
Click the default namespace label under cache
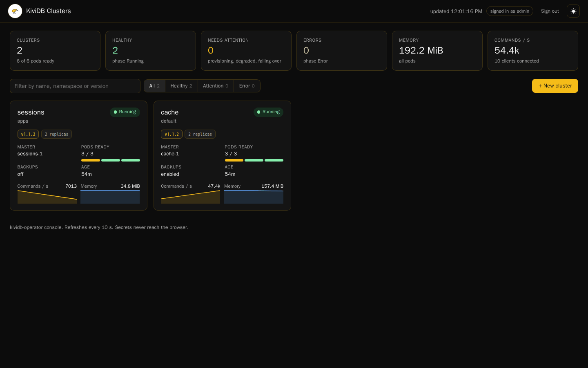169,121
